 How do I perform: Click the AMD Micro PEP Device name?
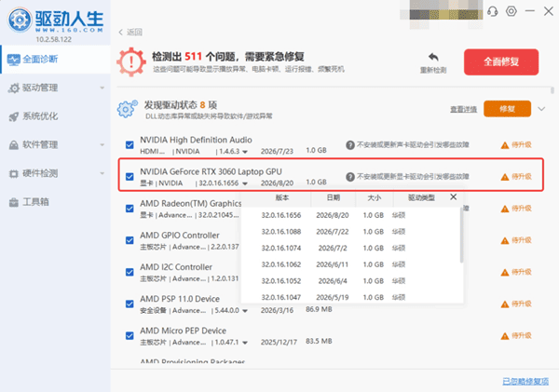pyautogui.click(x=184, y=331)
